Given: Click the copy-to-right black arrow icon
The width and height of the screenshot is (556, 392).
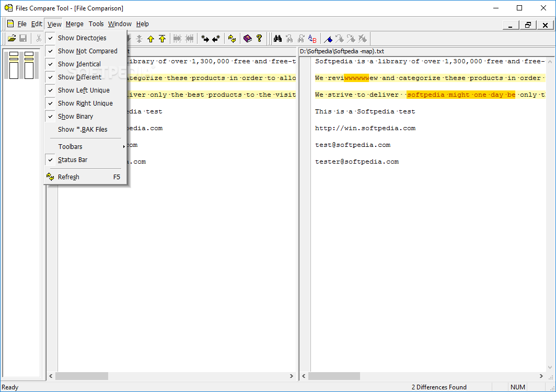Looking at the screenshot, I should coord(205,39).
